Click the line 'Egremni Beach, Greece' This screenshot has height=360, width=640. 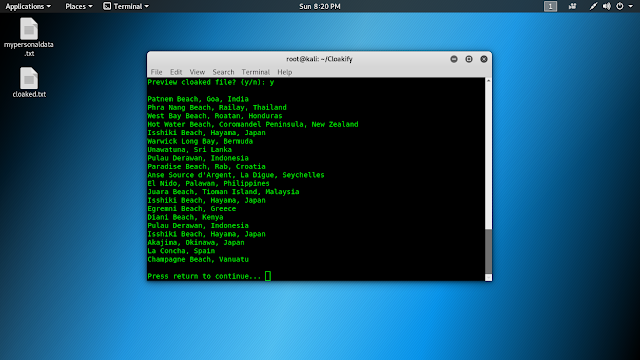click(x=192, y=209)
